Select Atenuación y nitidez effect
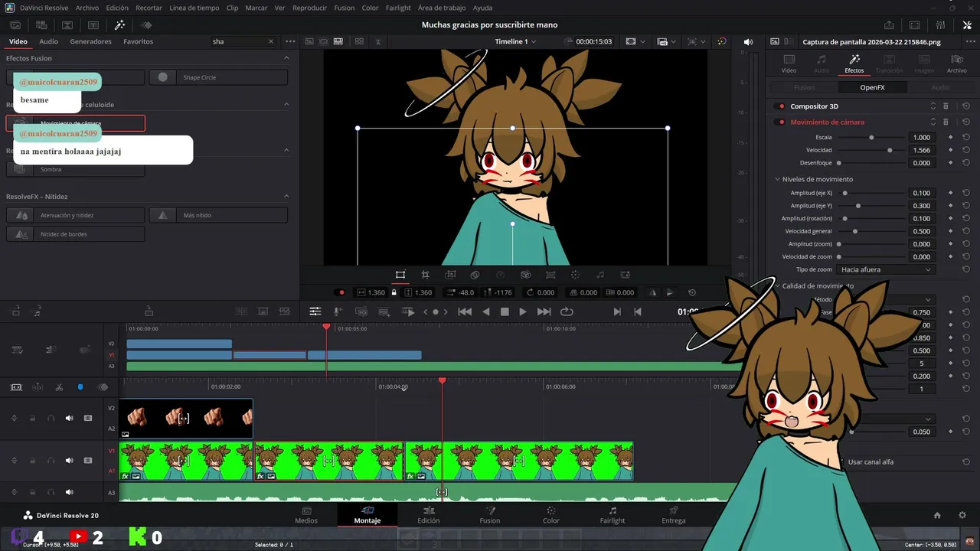The image size is (980, 551). pos(75,216)
